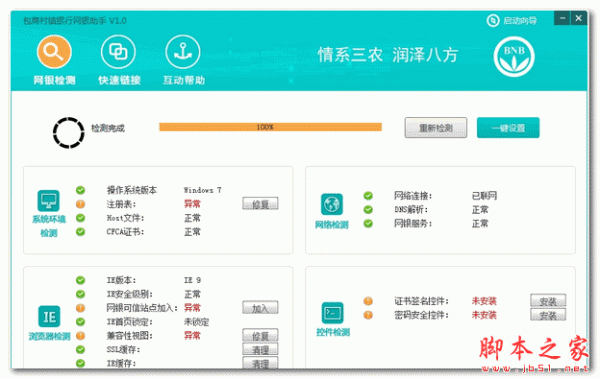
Task: Click green check beside IE安全级别
Action: 80,294
